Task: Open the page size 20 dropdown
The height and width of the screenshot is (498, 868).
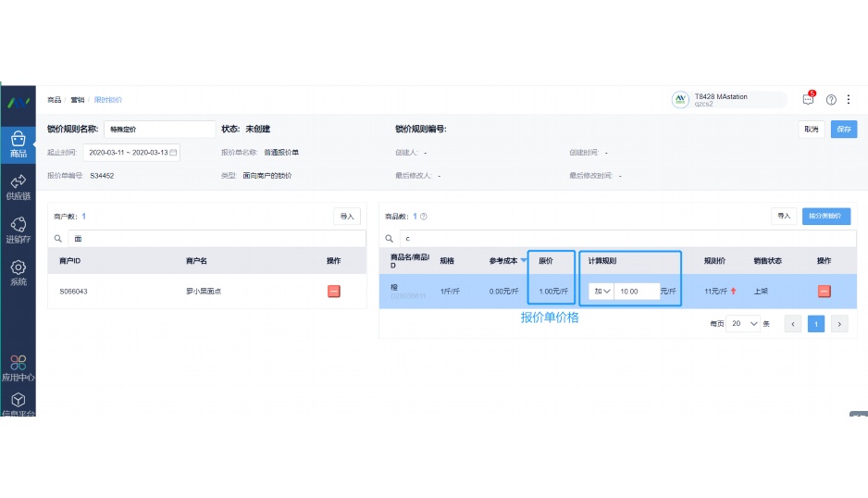Action: click(743, 323)
